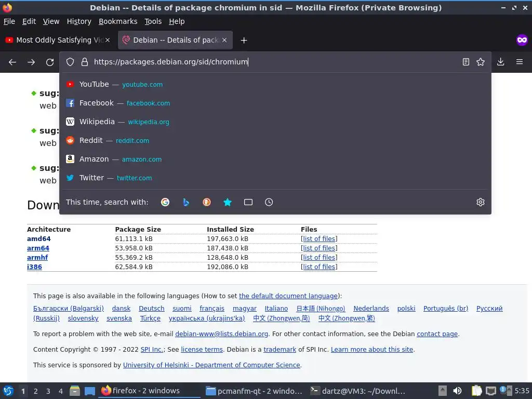Choose Amazon suggestion in the dropdown
Image resolution: width=532 pixels, height=399 pixels.
tap(275, 159)
